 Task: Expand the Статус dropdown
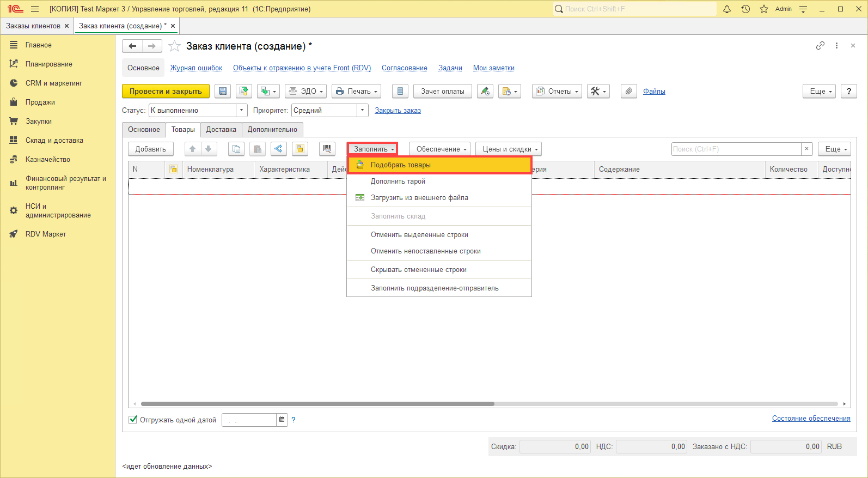point(242,111)
